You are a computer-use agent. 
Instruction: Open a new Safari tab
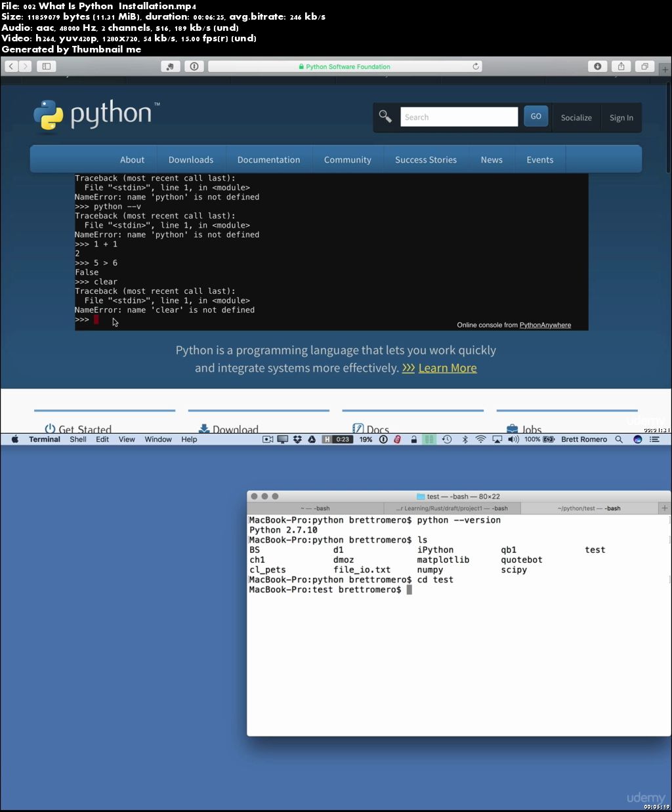pos(665,68)
